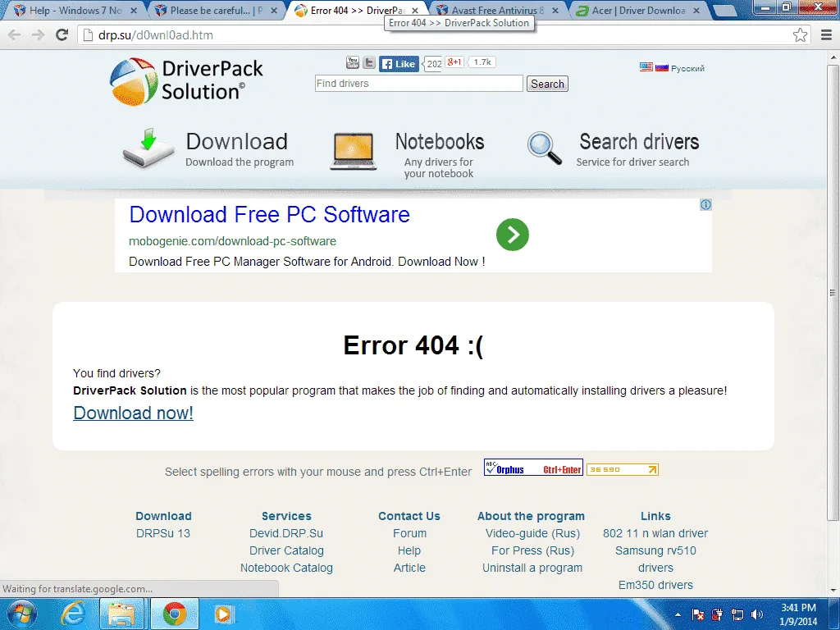Open the For Press (Rus) link

pyautogui.click(x=532, y=550)
